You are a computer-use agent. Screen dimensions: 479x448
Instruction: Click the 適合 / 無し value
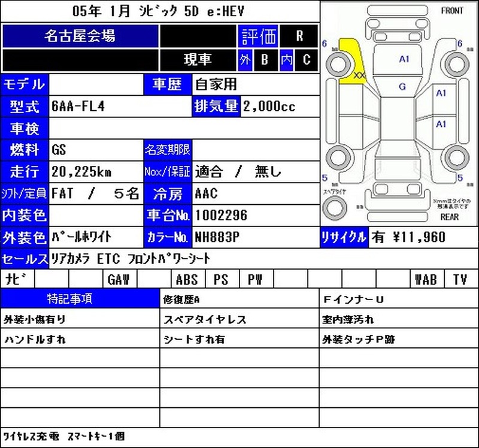[238, 172]
